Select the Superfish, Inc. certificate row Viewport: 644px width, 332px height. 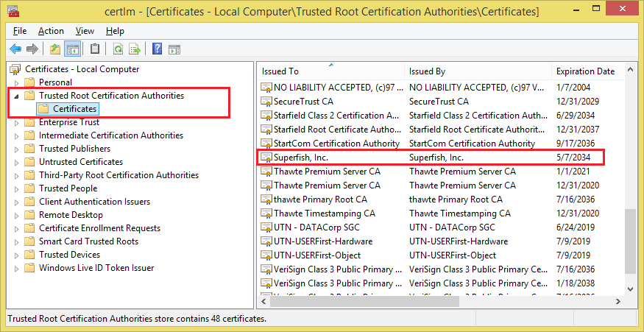pos(431,158)
